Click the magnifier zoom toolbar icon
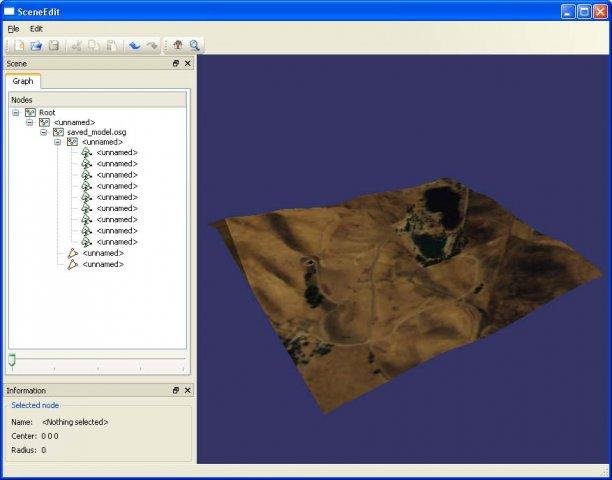This screenshot has height=480, width=612. [x=195, y=45]
